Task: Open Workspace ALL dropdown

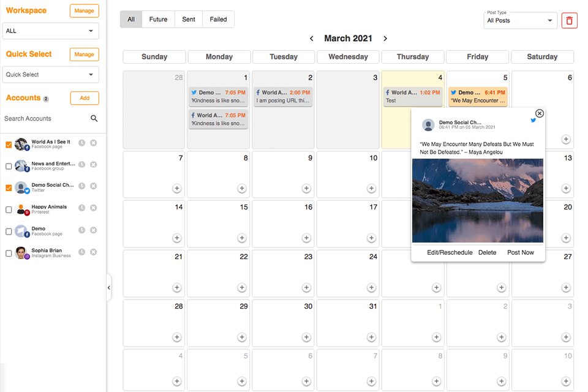Action: coord(51,31)
